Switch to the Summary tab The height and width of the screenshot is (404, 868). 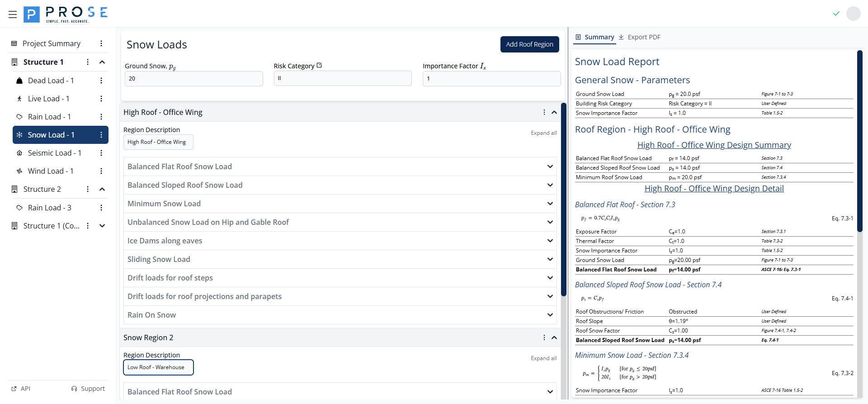594,37
